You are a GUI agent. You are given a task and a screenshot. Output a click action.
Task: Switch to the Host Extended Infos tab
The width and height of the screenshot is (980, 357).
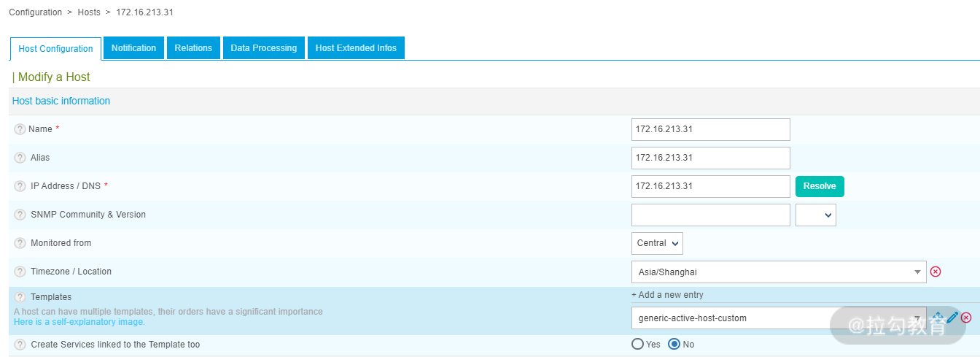coord(356,48)
